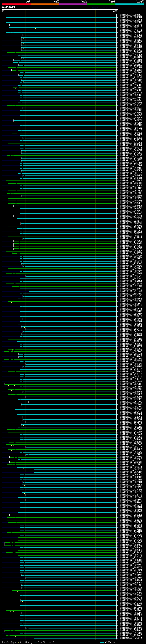Select the UniRef100_Q41823 label

point(131,331)
